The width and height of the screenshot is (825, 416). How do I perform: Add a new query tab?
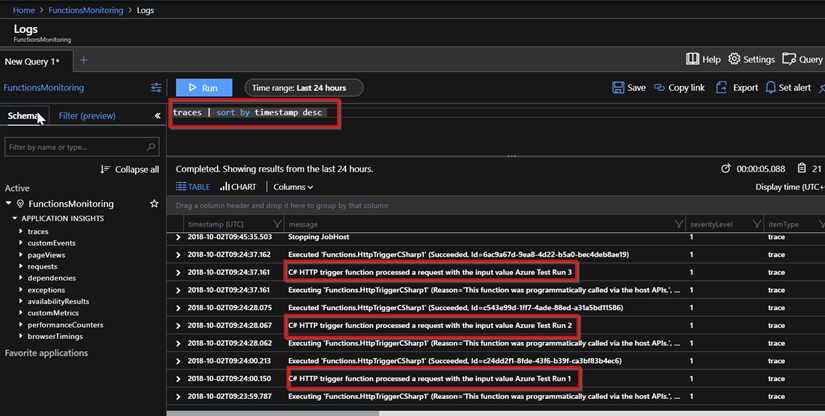click(84, 61)
